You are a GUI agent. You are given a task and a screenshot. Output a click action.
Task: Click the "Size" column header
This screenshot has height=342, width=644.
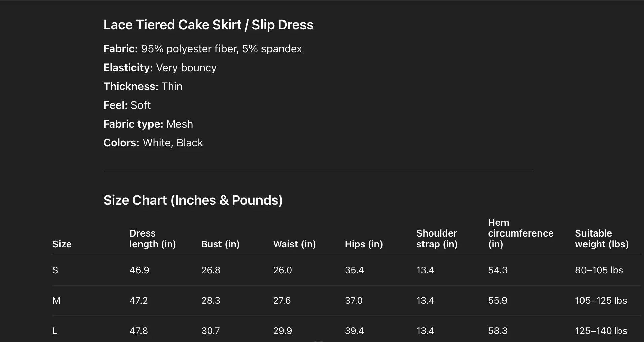tap(62, 244)
